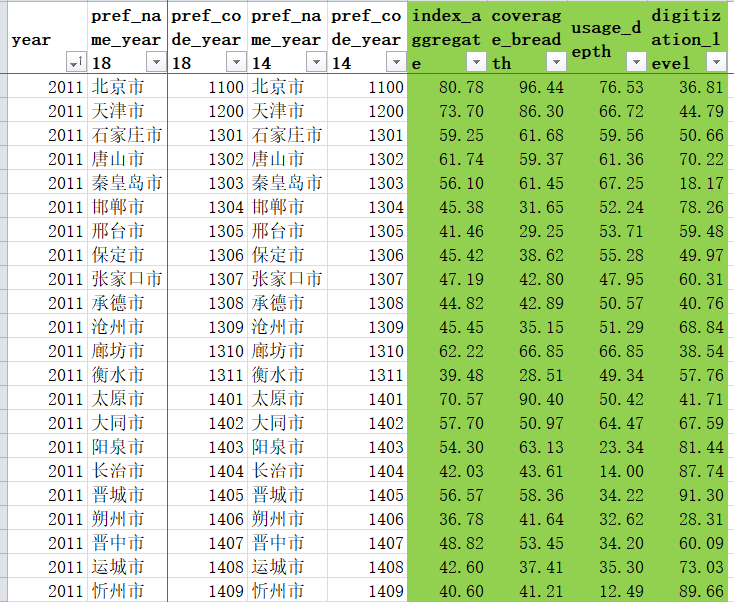Open filter dropdown for pref_code_year14 column
Viewport: 734px width, 602px height.
tap(396, 62)
